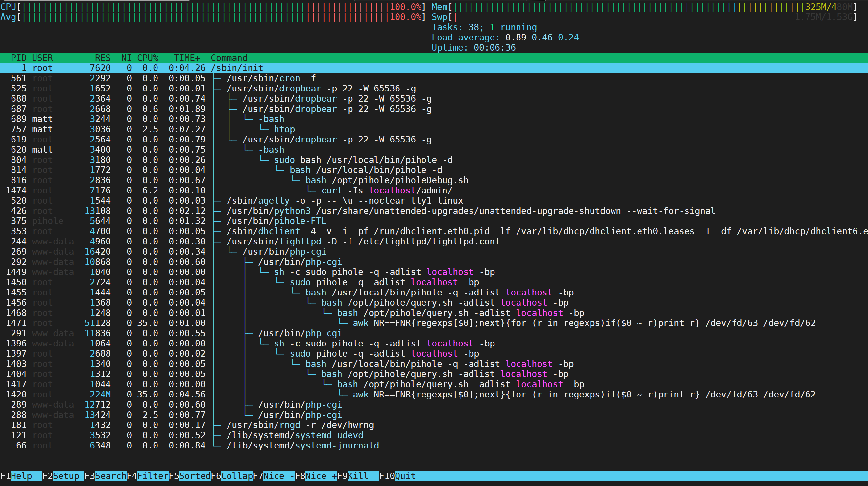Image resolution: width=868 pixels, height=486 pixels.
Task: Select the systemd-udevd process row
Action: coord(434,435)
